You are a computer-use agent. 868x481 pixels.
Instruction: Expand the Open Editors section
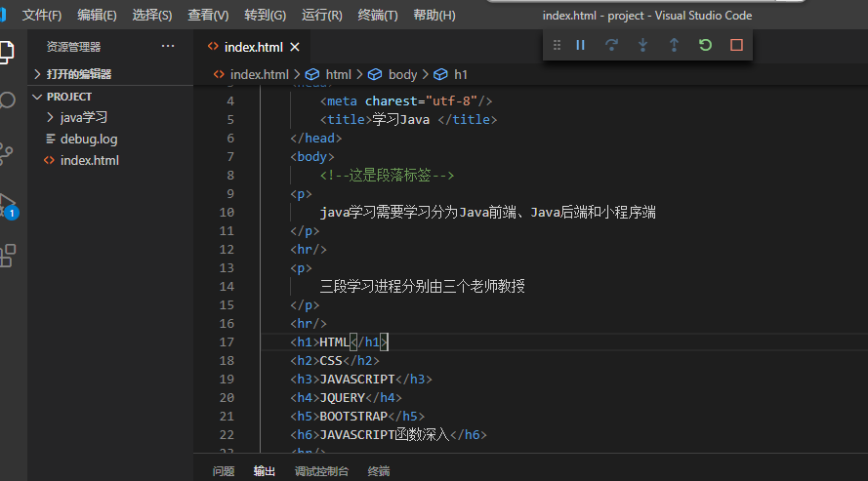pos(110,74)
